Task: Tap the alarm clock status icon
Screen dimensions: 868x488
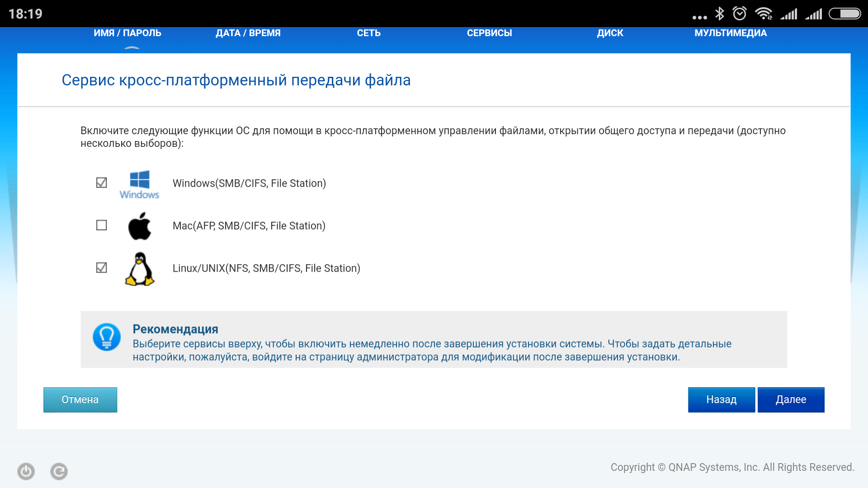Action: point(740,14)
